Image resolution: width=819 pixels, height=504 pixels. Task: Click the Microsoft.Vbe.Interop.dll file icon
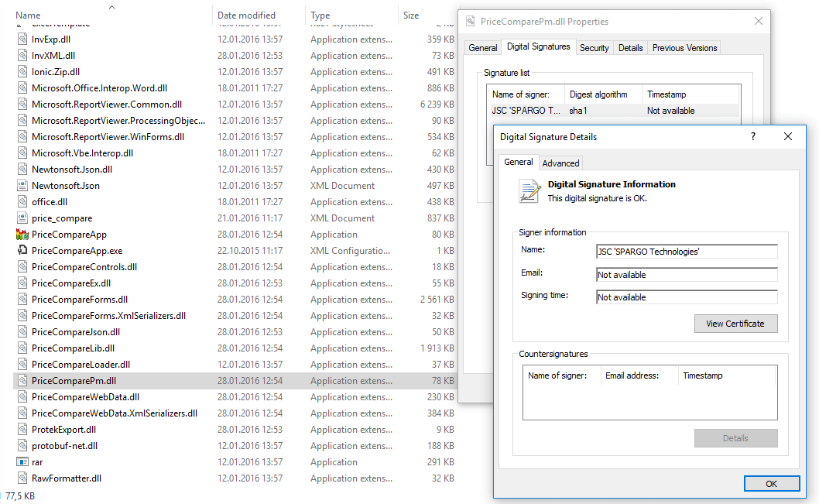tap(22, 153)
